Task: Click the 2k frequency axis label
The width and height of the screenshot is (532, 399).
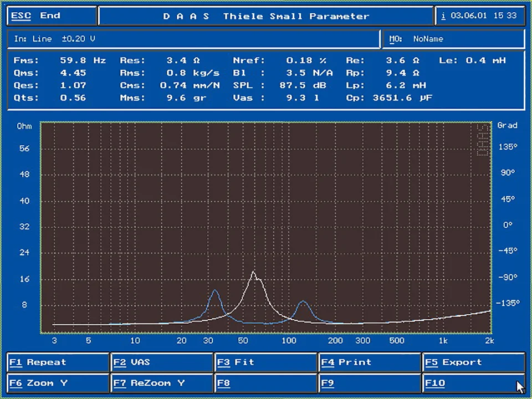Action: pyautogui.click(x=489, y=341)
